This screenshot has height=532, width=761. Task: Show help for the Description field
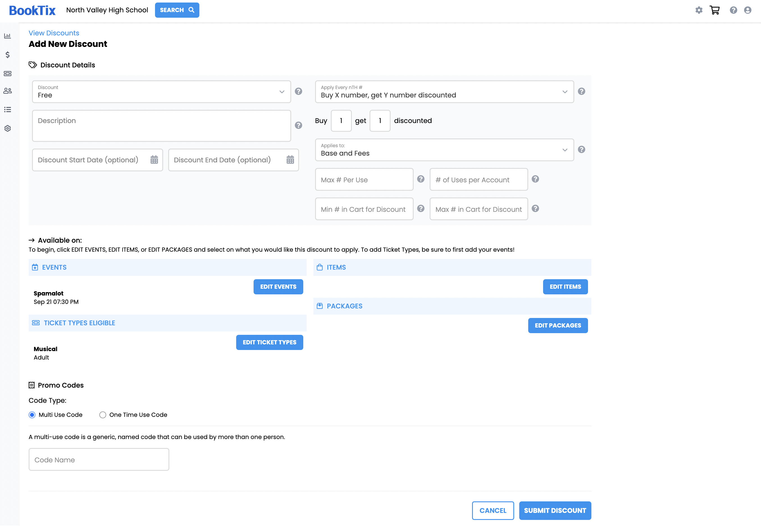tap(299, 125)
